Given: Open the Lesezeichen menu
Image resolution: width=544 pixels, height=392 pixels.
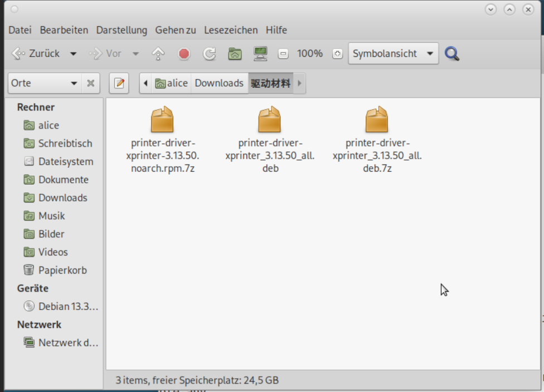Looking at the screenshot, I should click(x=231, y=30).
